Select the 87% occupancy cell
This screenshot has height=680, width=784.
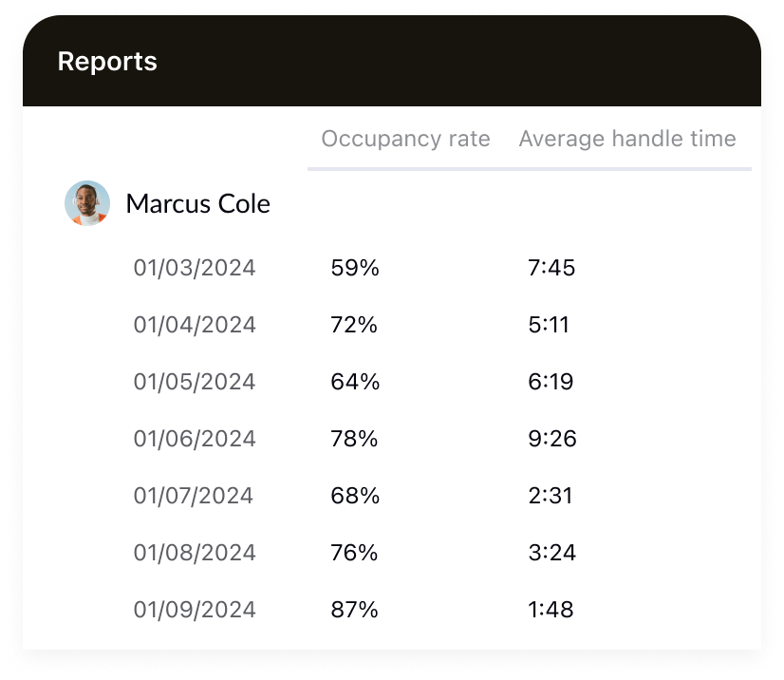pos(354,610)
